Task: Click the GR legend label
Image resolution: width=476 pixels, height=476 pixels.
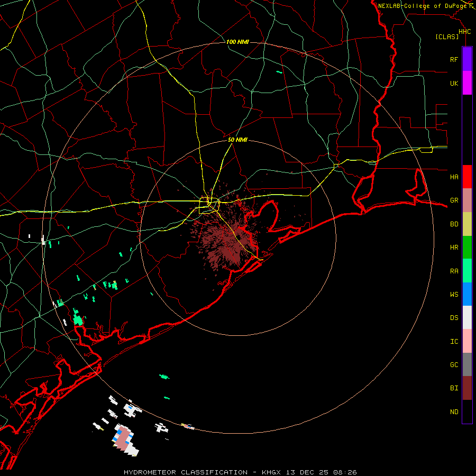Action: coord(454,200)
